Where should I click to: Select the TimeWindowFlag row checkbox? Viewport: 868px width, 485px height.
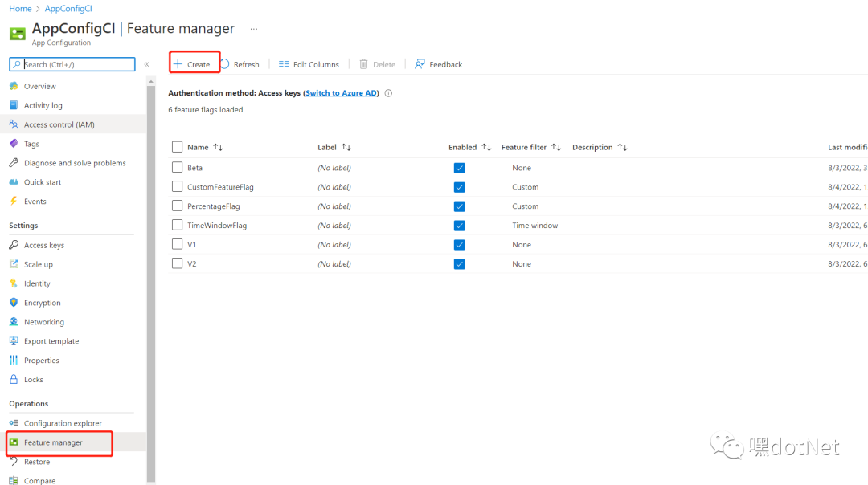point(177,225)
